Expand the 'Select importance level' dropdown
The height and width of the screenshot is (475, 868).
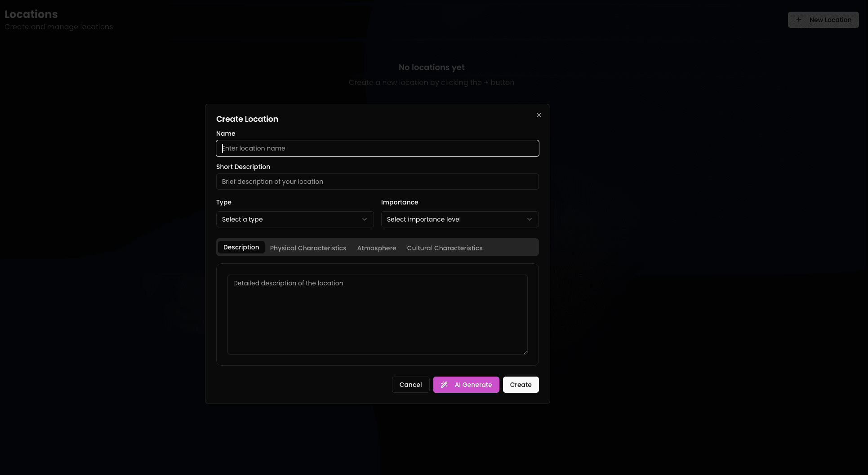coord(459,219)
